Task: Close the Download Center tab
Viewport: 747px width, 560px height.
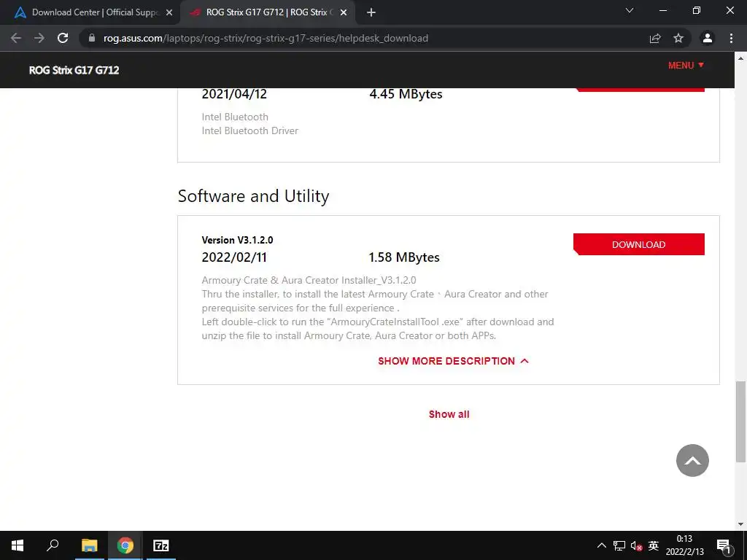Action: click(169, 12)
